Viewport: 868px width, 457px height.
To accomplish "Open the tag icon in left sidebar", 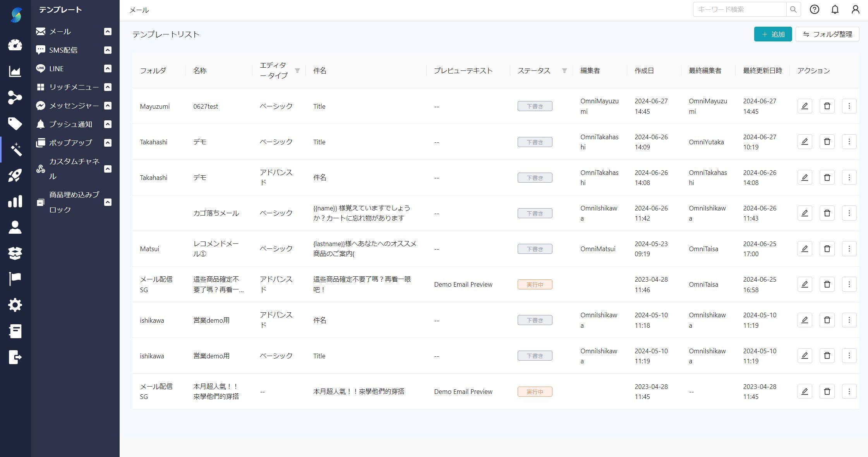I will click(15, 124).
